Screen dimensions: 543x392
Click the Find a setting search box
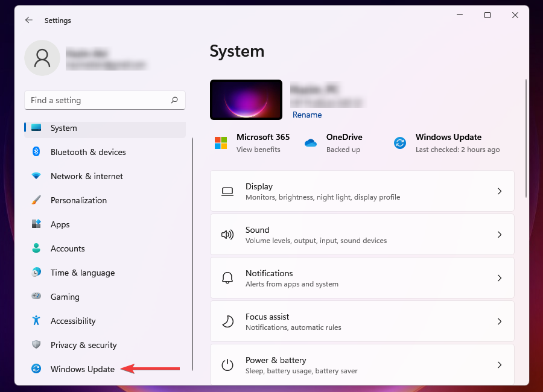[x=105, y=100]
